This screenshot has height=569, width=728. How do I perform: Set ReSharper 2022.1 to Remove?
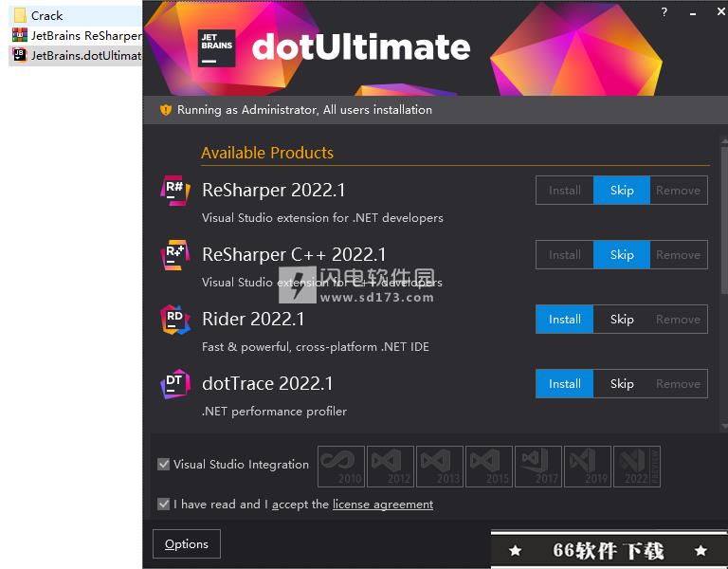pyautogui.click(x=679, y=190)
